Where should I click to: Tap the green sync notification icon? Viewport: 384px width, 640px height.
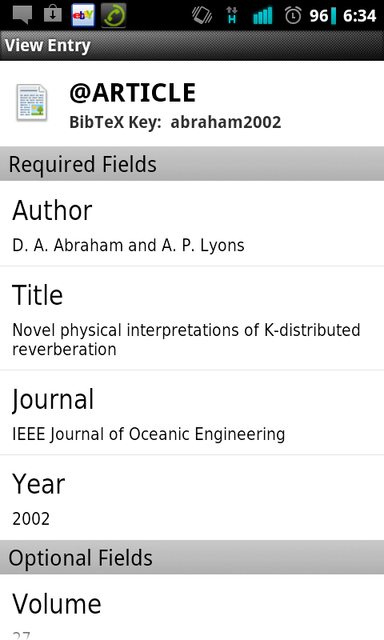coord(113,16)
